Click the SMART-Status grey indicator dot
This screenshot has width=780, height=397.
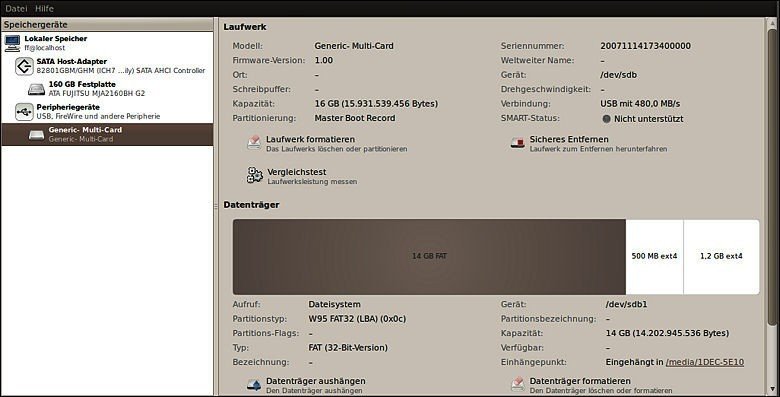click(x=606, y=119)
